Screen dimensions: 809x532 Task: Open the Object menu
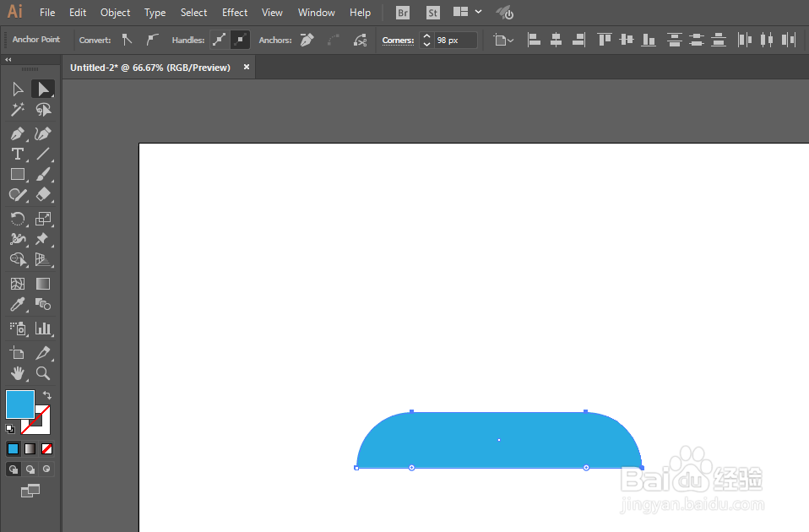point(115,13)
